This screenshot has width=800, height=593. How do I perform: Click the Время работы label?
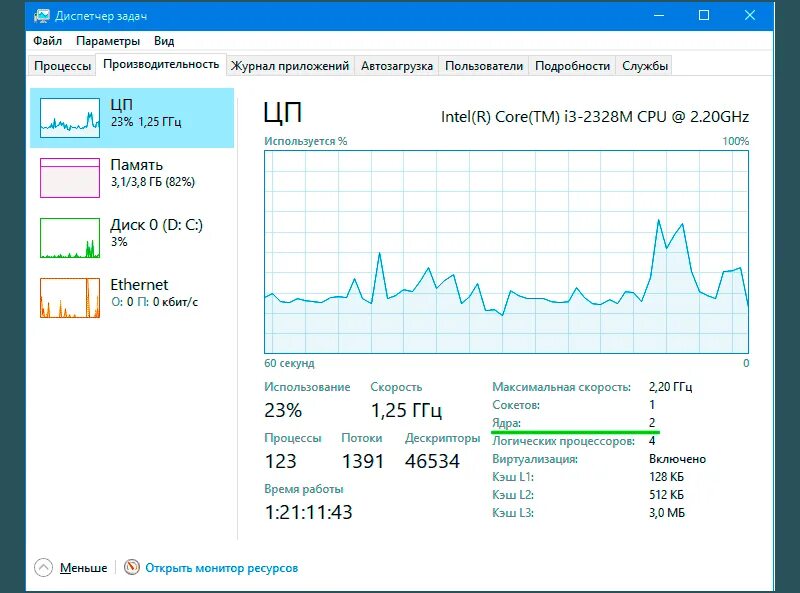pos(304,489)
